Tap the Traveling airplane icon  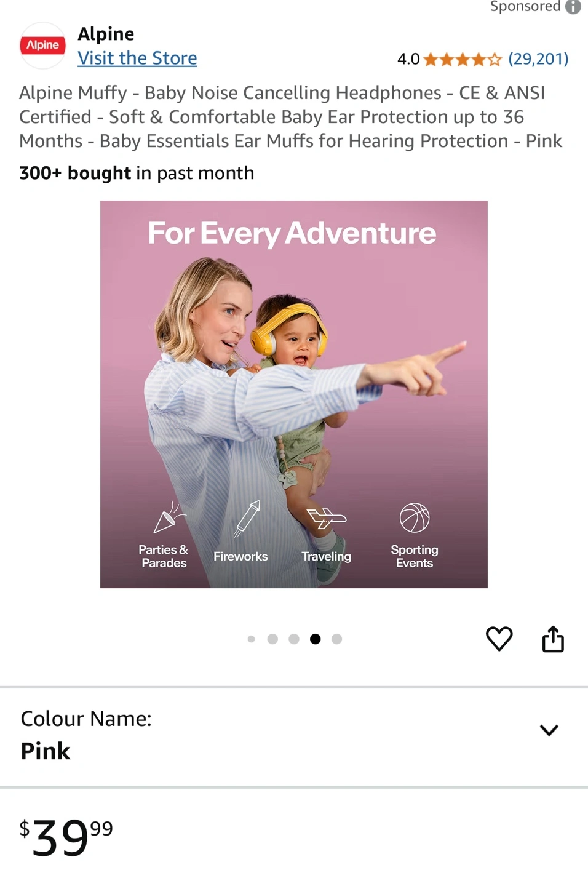327,519
